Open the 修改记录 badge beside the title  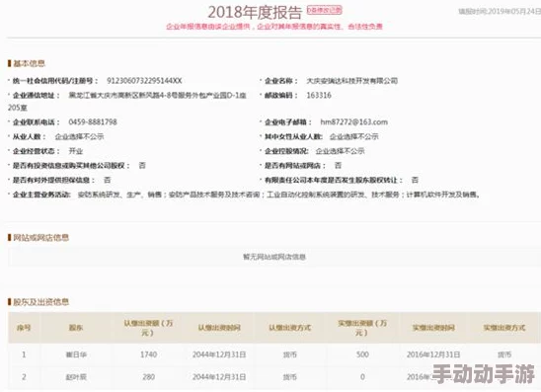(325, 10)
